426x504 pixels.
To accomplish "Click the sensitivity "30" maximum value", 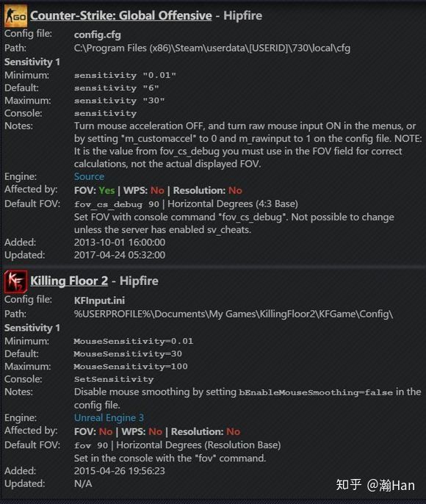I will (x=119, y=101).
